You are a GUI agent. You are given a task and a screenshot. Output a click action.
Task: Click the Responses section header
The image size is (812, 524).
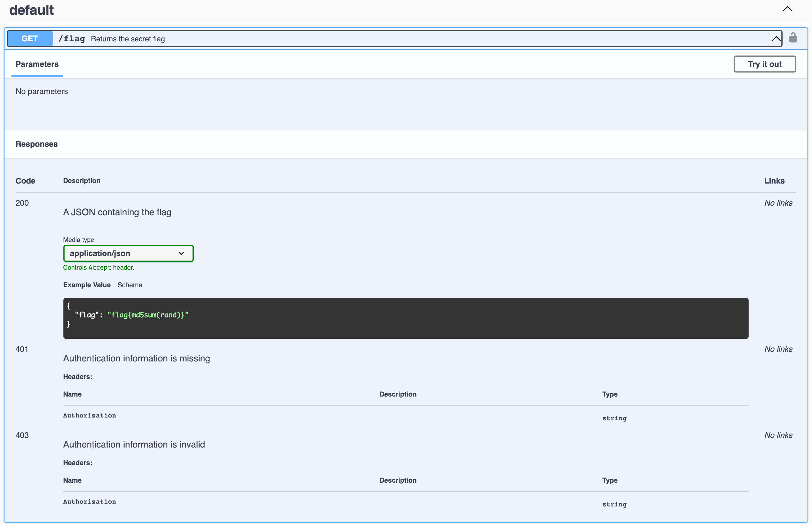click(x=37, y=144)
